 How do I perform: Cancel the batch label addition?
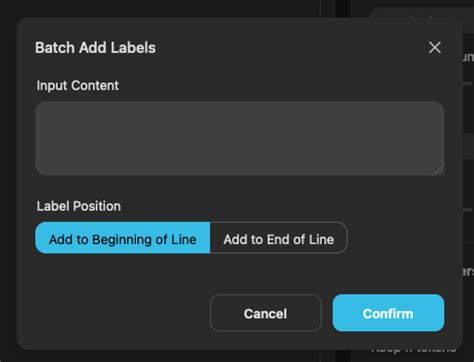(266, 313)
